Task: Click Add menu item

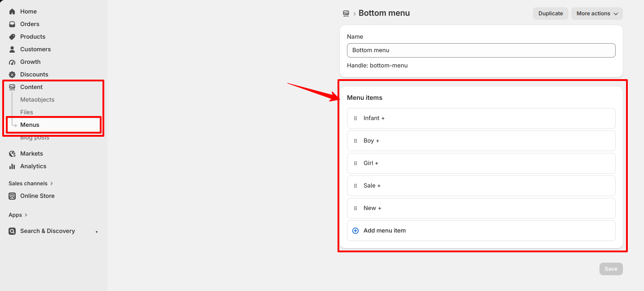Action: coord(481,231)
